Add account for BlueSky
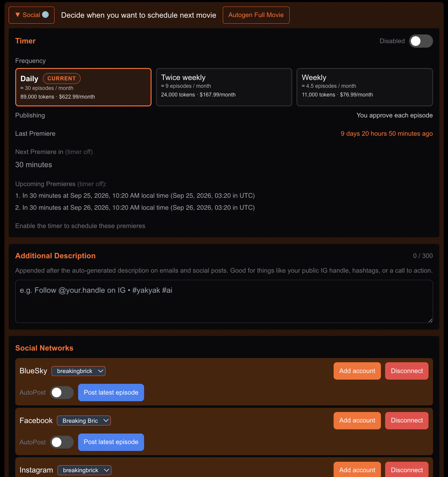Image resolution: width=448 pixels, height=477 pixels. [x=357, y=371]
